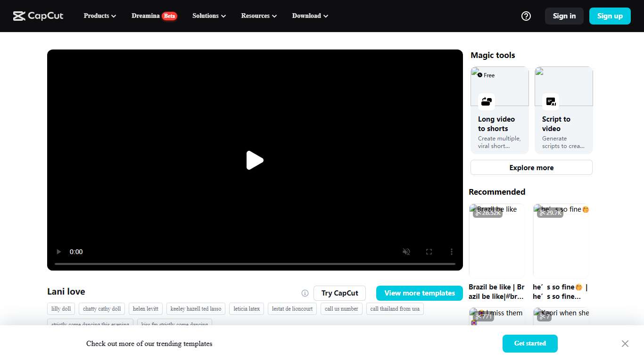644x362 pixels.
Task: Expand the Products menu
Action: click(99, 16)
